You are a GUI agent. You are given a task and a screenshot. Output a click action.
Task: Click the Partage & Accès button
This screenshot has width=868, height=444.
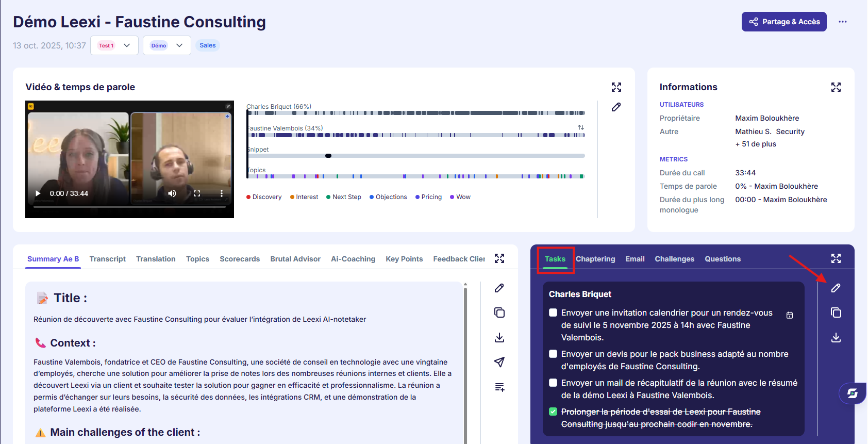(784, 22)
